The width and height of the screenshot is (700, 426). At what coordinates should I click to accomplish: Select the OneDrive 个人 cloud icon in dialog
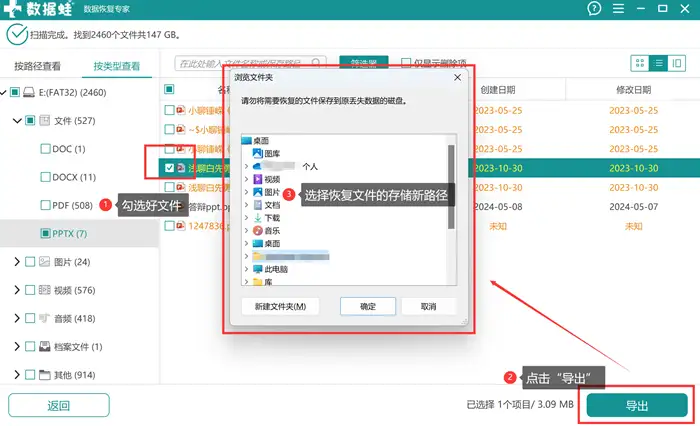(257, 166)
